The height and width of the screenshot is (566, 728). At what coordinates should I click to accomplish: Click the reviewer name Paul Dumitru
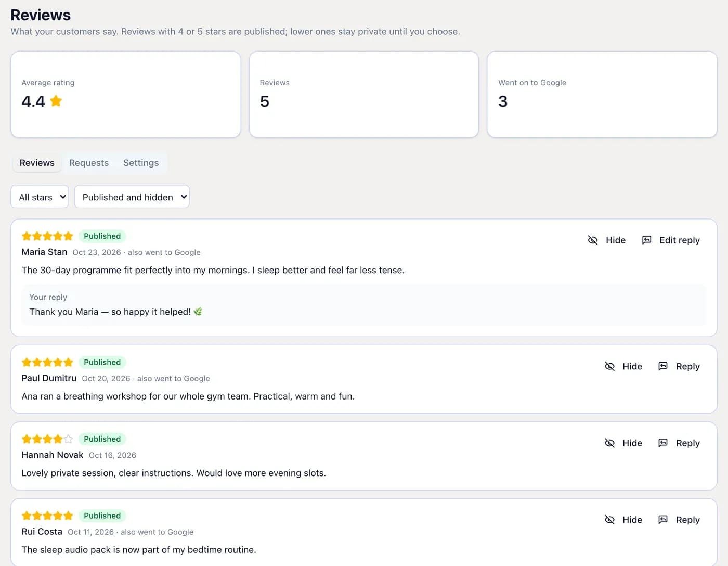[49, 378]
